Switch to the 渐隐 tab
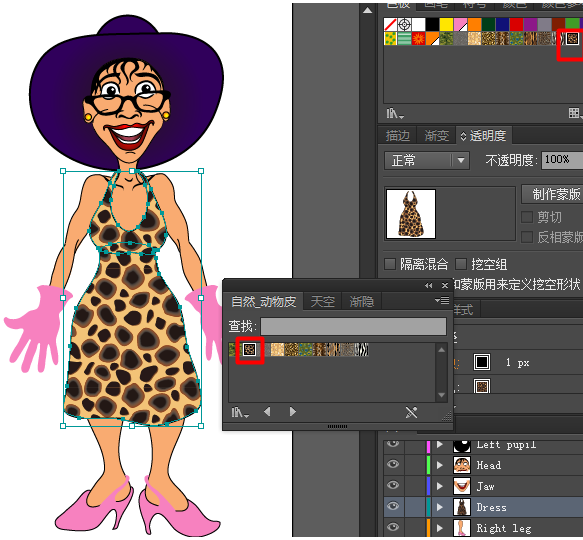The image size is (583, 540). tap(361, 302)
